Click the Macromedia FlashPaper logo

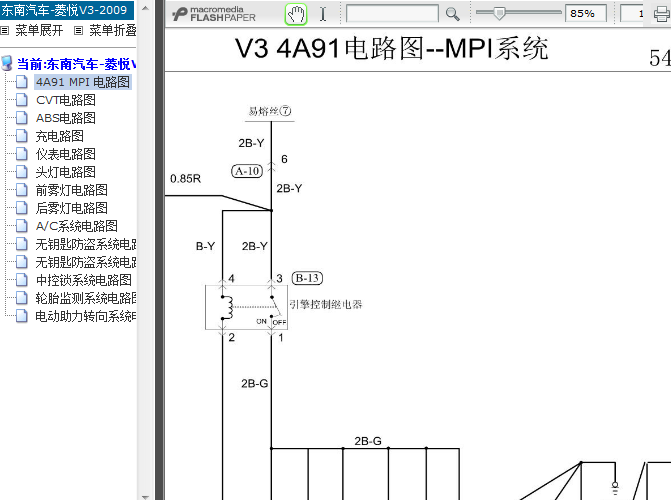pyautogui.click(x=214, y=14)
